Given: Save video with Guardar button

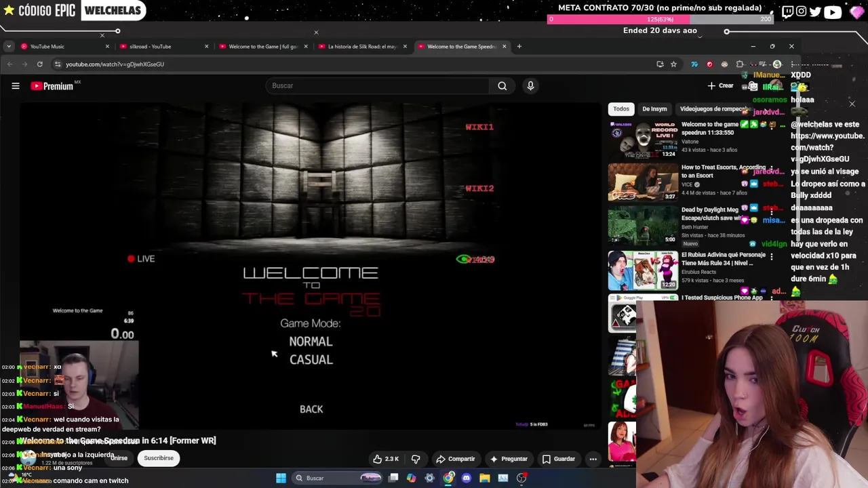Looking at the screenshot, I should (559, 459).
